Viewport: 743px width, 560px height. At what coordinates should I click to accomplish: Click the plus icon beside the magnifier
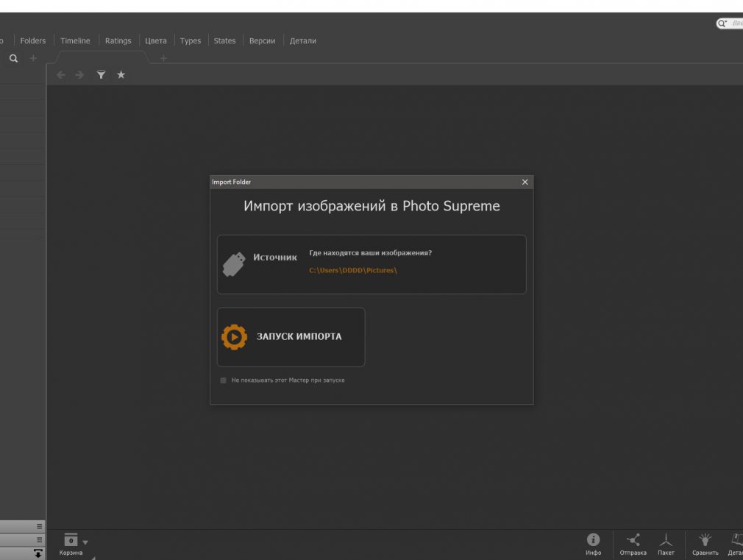33,58
